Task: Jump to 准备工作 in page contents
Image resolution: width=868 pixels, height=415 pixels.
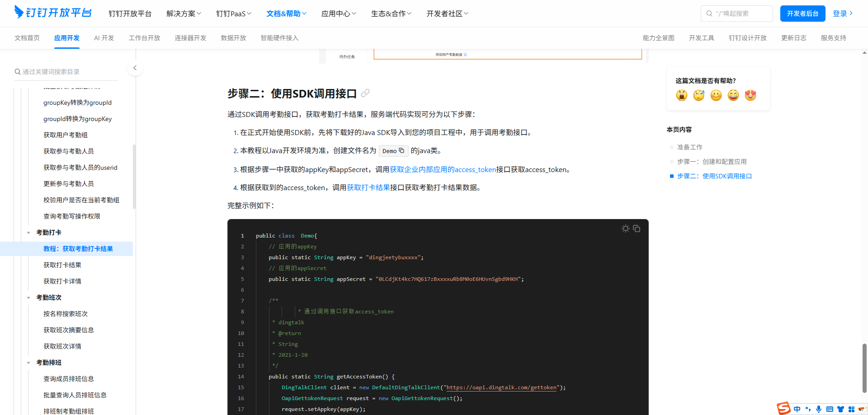Action: pyautogui.click(x=690, y=147)
